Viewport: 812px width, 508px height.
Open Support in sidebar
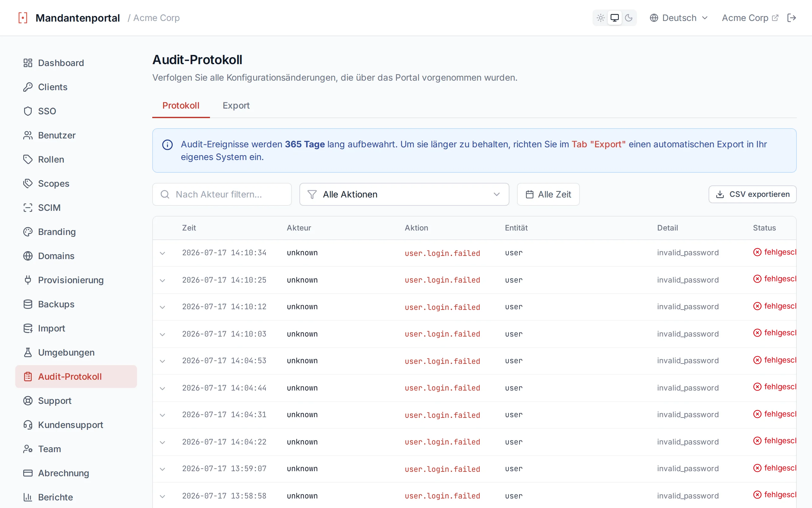pyautogui.click(x=76, y=401)
